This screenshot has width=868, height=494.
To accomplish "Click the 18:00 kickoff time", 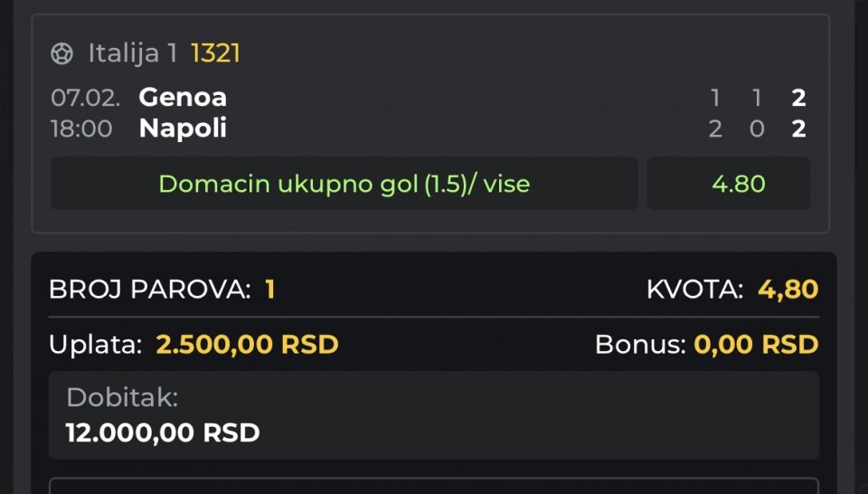I will [x=81, y=128].
